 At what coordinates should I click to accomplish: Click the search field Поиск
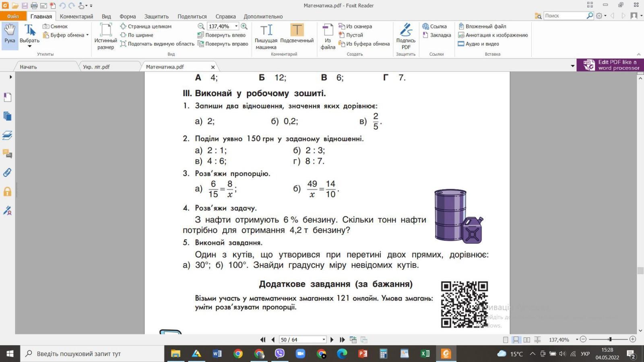[x=565, y=16]
